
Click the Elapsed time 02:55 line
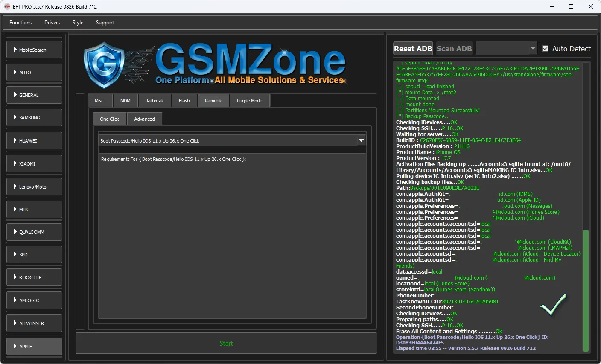point(466,348)
